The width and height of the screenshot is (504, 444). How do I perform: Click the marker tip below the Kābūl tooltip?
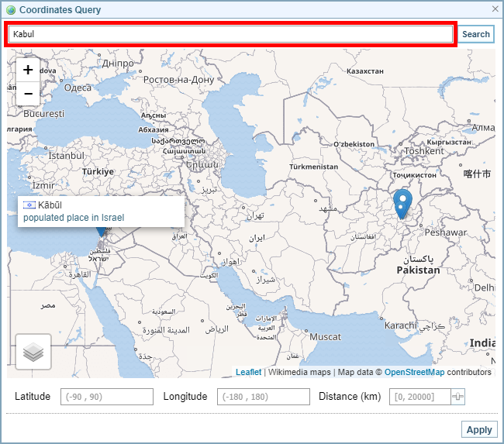101,232
